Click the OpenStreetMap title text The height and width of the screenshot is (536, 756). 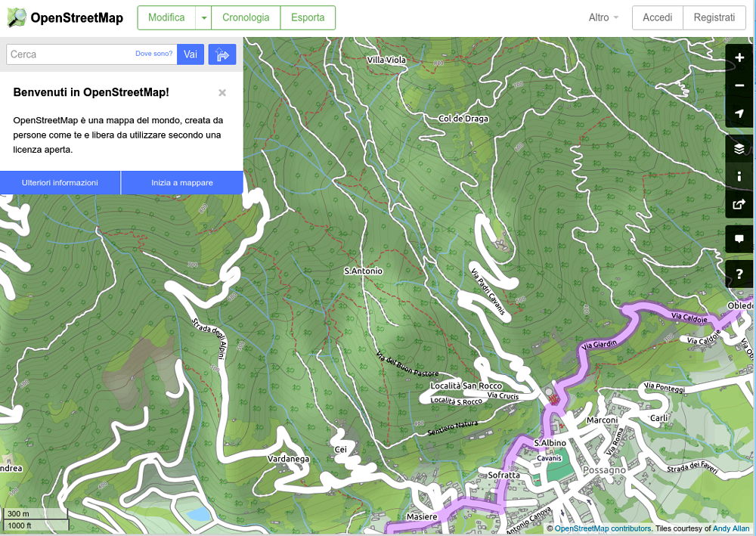coord(76,18)
